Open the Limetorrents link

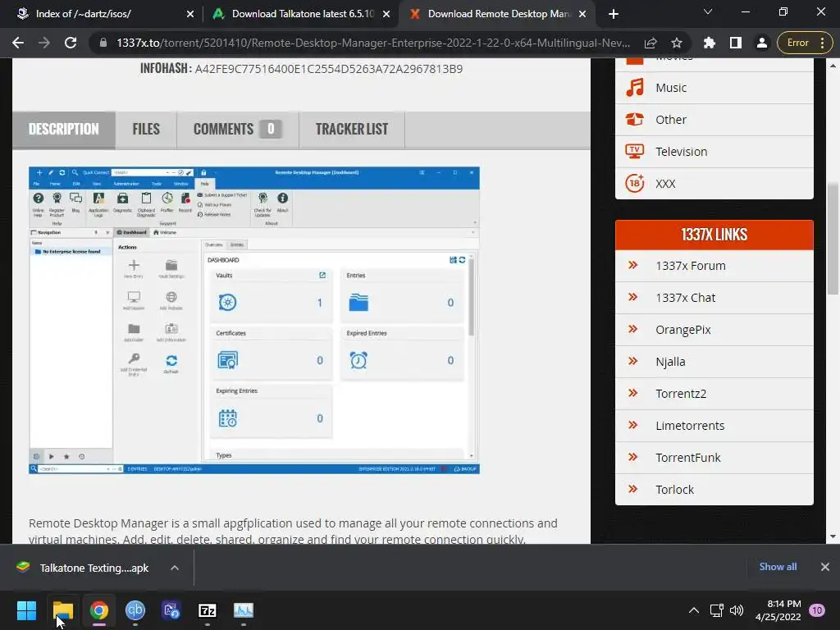[x=690, y=426]
